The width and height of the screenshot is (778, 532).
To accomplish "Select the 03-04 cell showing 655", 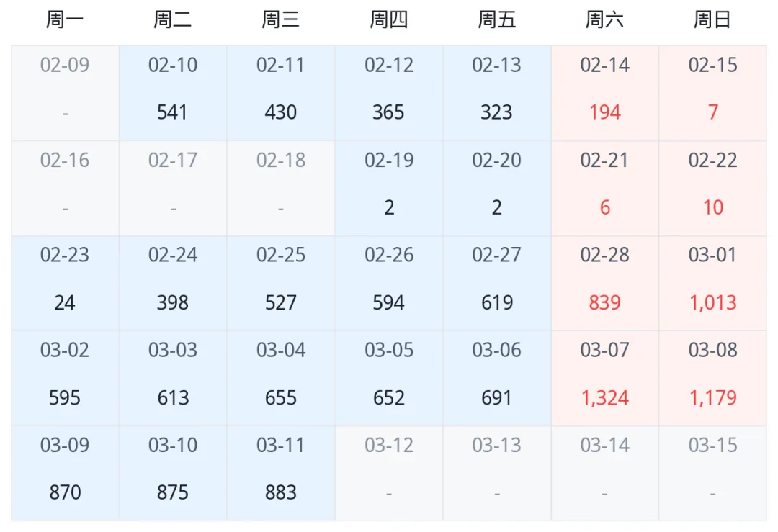I will pos(281,378).
